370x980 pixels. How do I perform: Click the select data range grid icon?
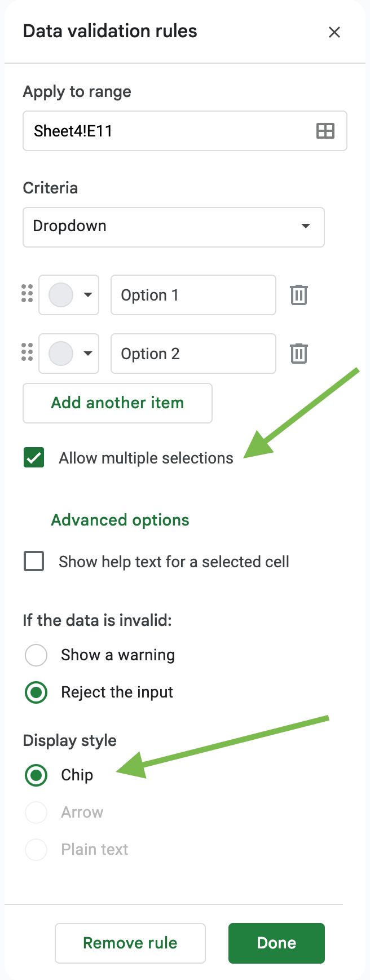[325, 131]
